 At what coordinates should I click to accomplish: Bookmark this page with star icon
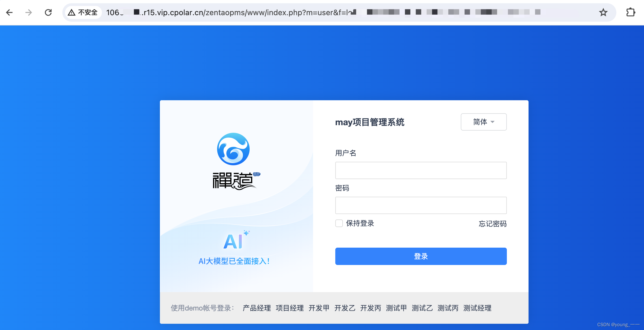click(603, 12)
